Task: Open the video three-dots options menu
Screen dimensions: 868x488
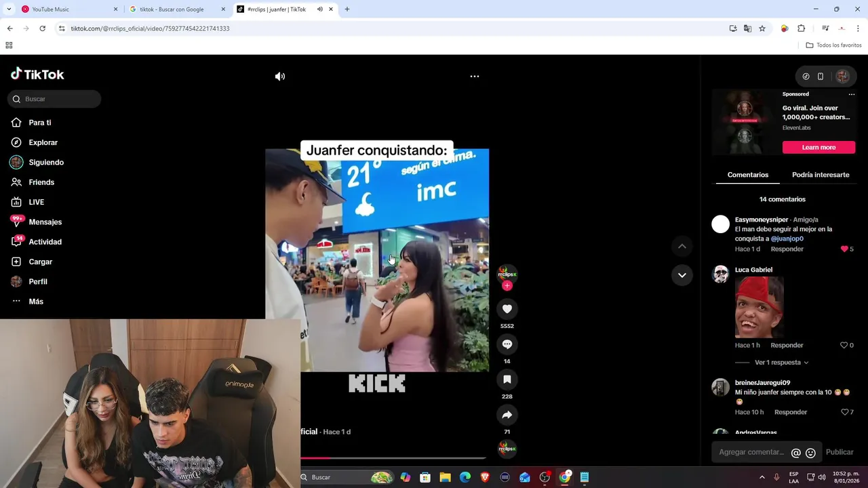Action: click(x=475, y=77)
